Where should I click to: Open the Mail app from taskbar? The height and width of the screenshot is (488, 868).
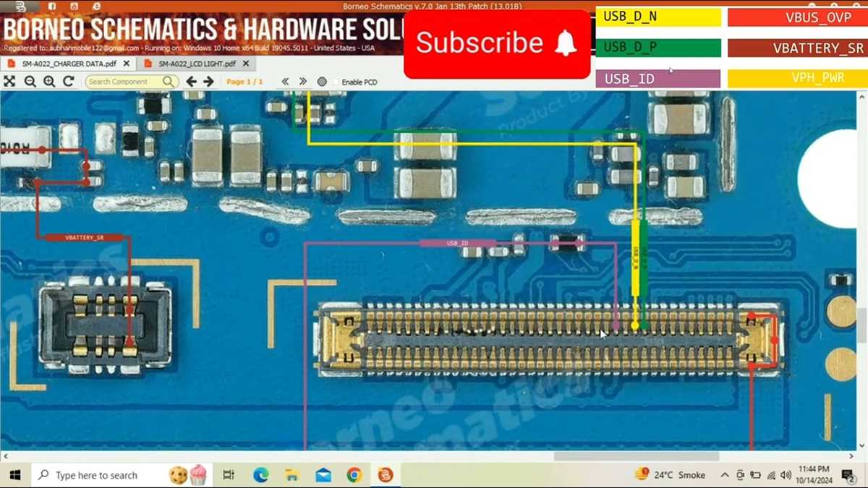pos(323,475)
